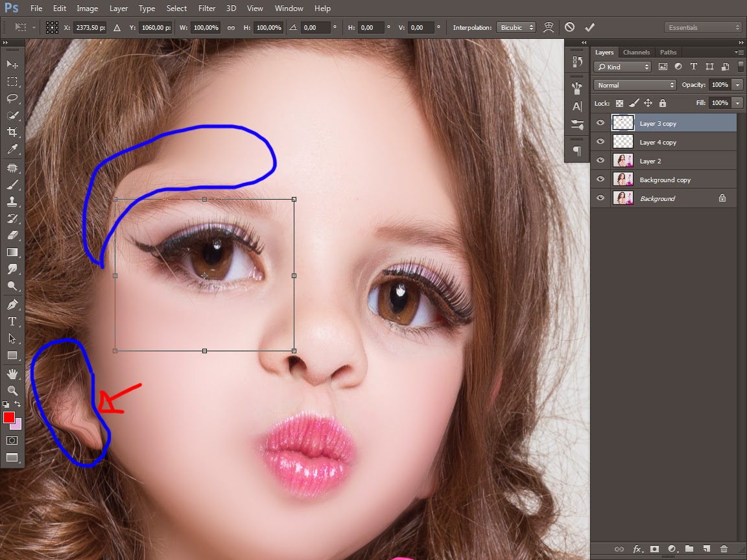
Task: Select the Path Selection tool
Action: (12, 338)
